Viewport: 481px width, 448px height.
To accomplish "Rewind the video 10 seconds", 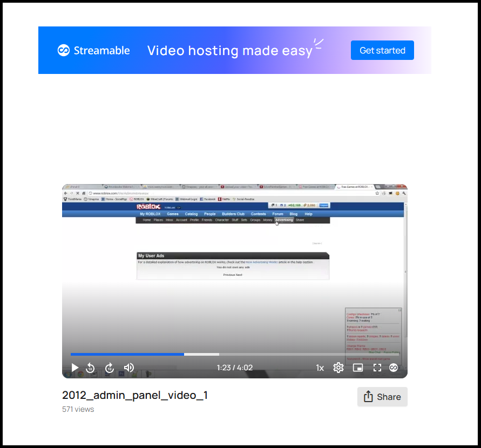I will coord(90,368).
